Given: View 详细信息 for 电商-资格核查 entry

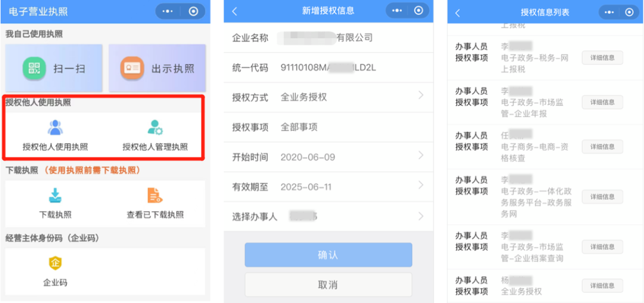Looking at the screenshot, I should (602, 147).
